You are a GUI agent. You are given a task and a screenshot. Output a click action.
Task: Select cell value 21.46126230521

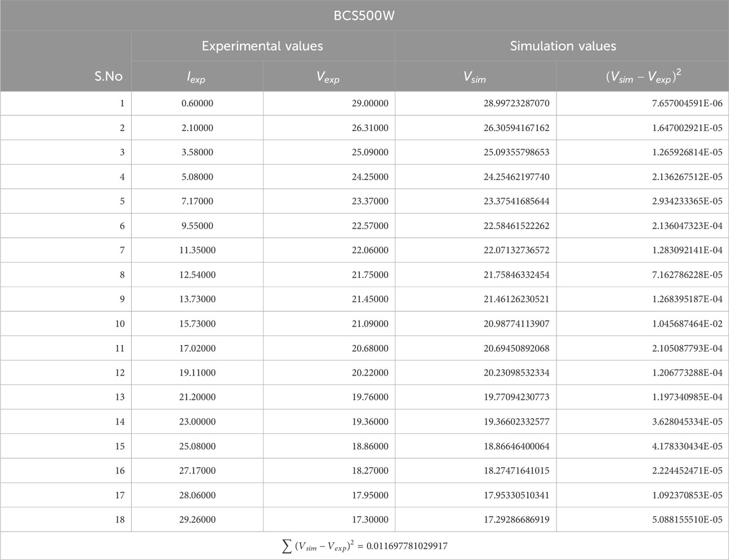point(516,299)
